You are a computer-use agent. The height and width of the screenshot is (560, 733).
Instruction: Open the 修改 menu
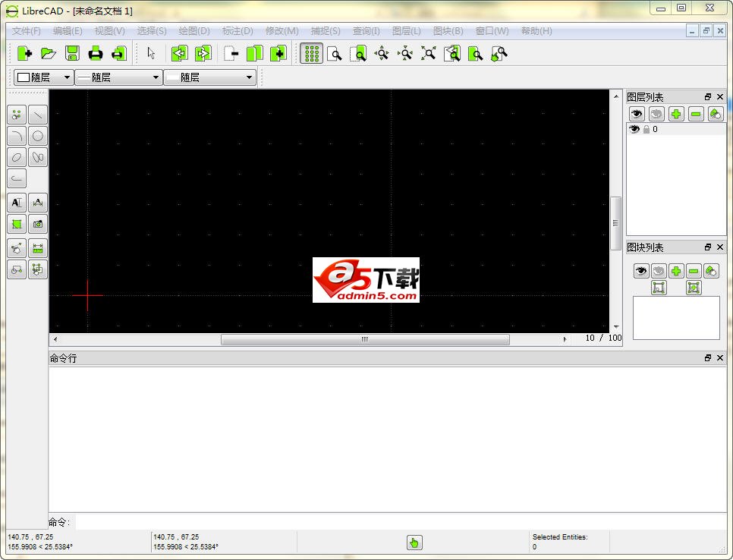pyautogui.click(x=281, y=31)
